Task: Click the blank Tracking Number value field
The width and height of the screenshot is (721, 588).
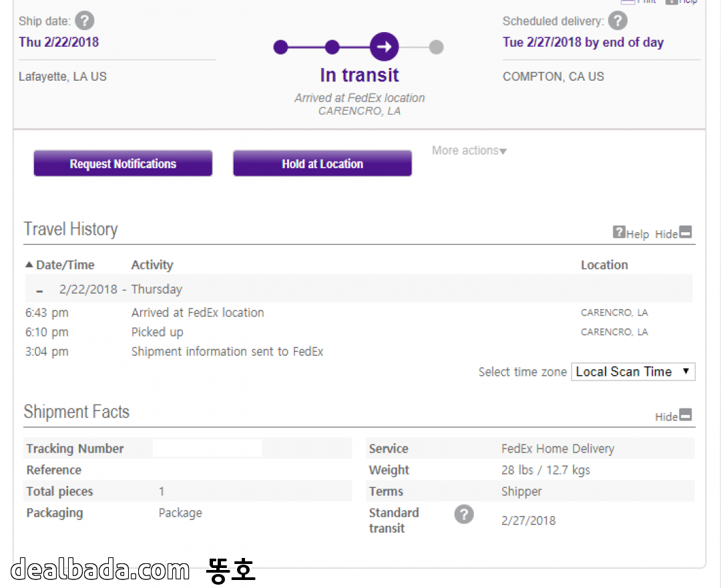Action: (207, 449)
